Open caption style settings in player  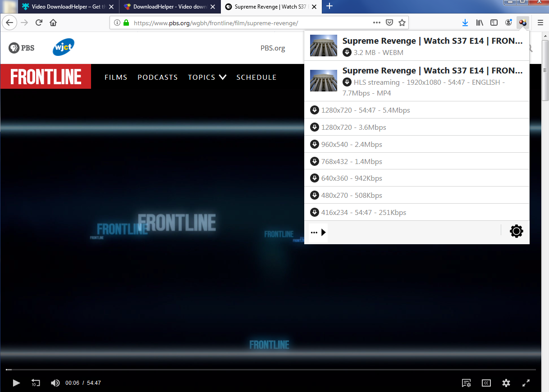tap(467, 383)
